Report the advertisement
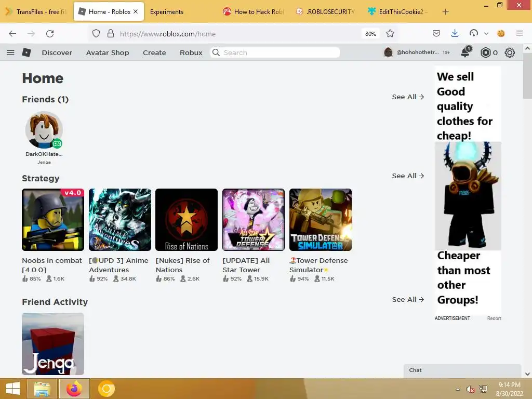The height and width of the screenshot is (399, 532). coord(494,318)
